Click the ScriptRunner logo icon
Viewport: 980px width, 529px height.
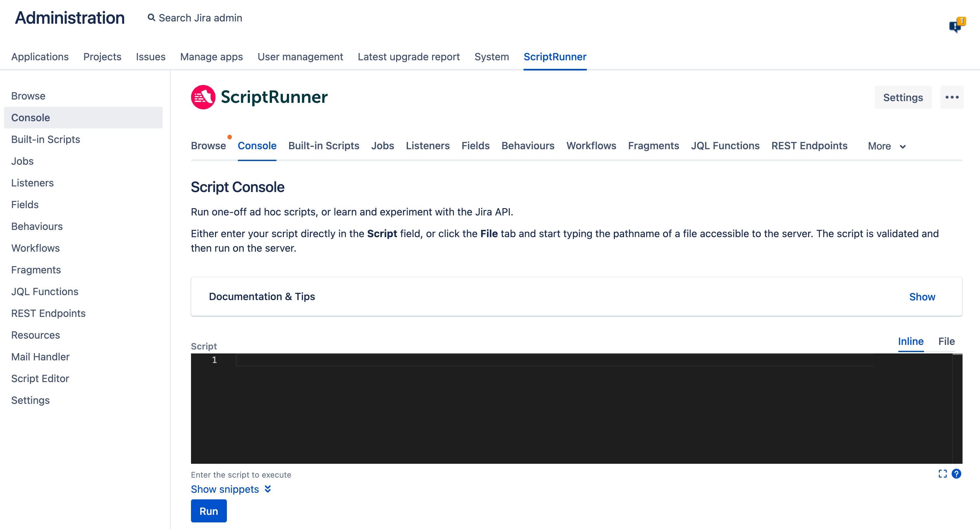click(x=203, y=97)
